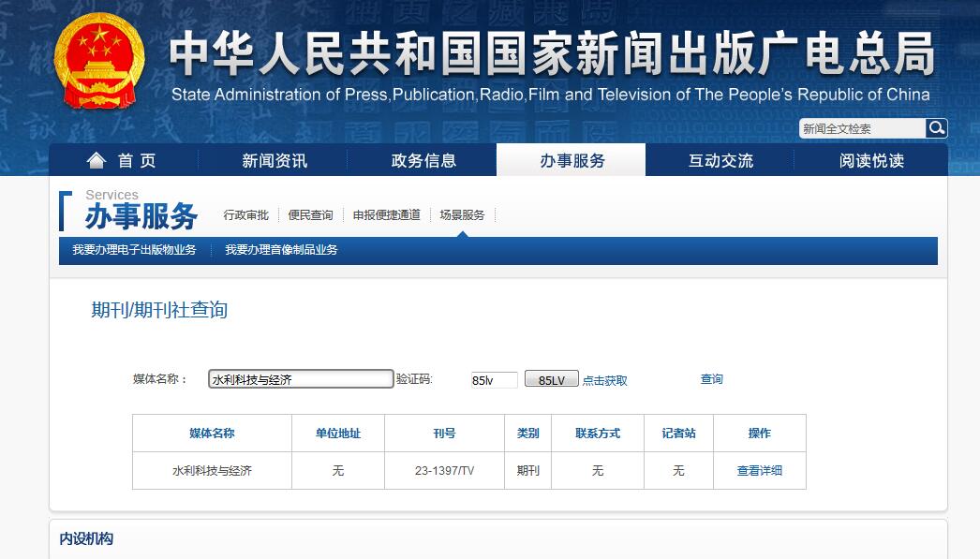The width and height of the screenshot is (980, 559).
Task: Click the search magnifier icon
Action: (936, 128)
